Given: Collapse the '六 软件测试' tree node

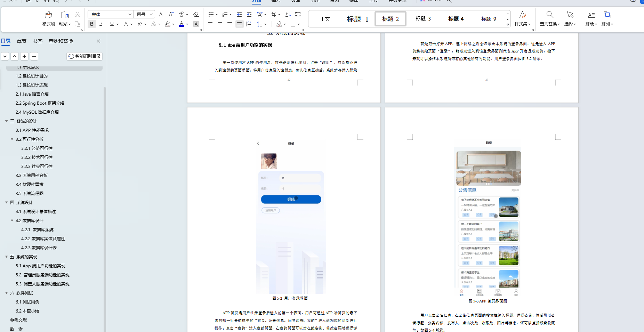Looking at the screenshot, I should tap(6, 293).
